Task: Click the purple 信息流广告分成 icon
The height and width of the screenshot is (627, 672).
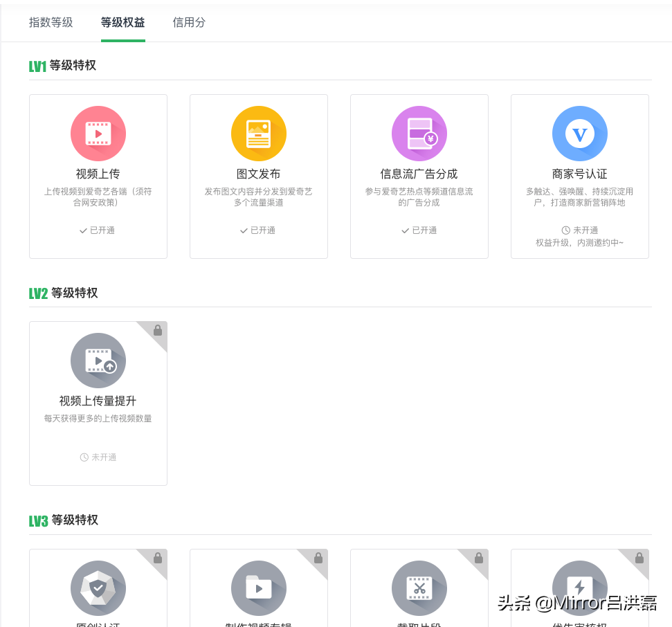Action: click(x=419, y=134)
